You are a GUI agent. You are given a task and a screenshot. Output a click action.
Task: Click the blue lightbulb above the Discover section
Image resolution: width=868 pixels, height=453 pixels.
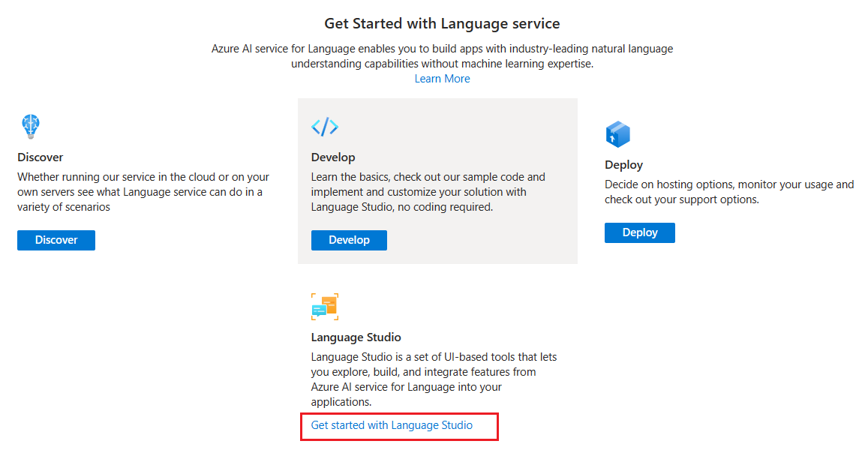[x=30, y=126]
